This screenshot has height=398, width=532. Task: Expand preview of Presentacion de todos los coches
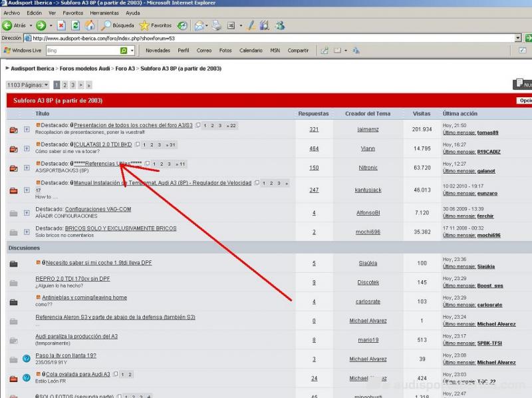click(27, 129)
